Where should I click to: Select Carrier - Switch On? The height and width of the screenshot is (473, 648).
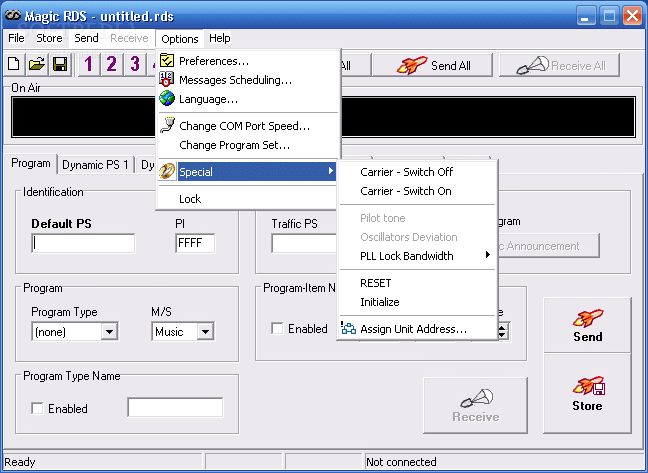click(417, 191)
